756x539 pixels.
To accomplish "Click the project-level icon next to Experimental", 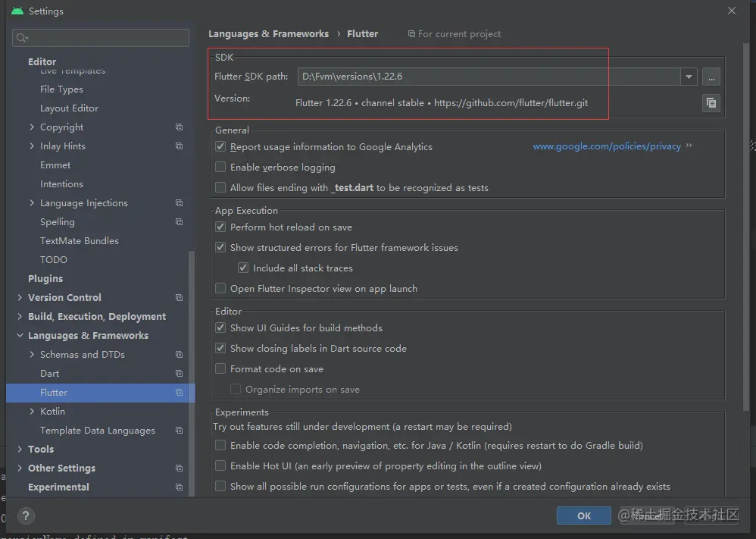I will click(x=179, y=487).
